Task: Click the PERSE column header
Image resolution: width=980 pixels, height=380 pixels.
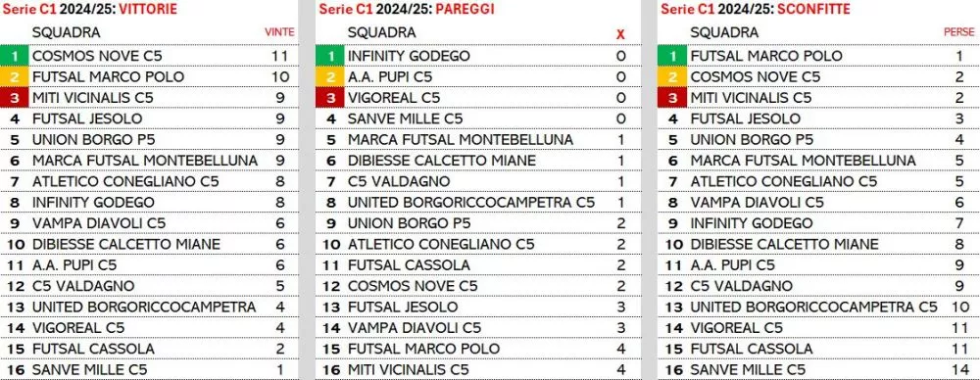Action: [x=958, y=32]
